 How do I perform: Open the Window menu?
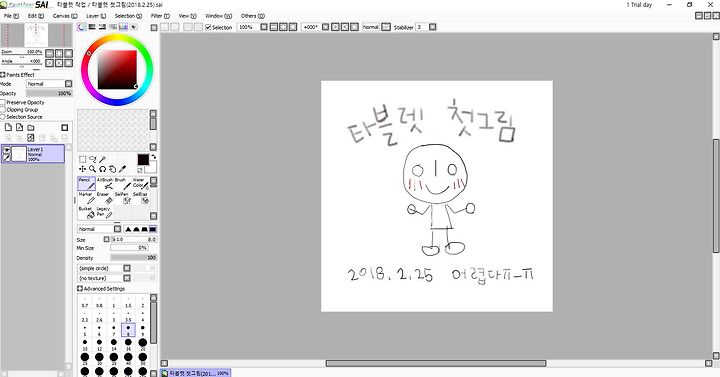pyautogui.click(x=219, y=16)
